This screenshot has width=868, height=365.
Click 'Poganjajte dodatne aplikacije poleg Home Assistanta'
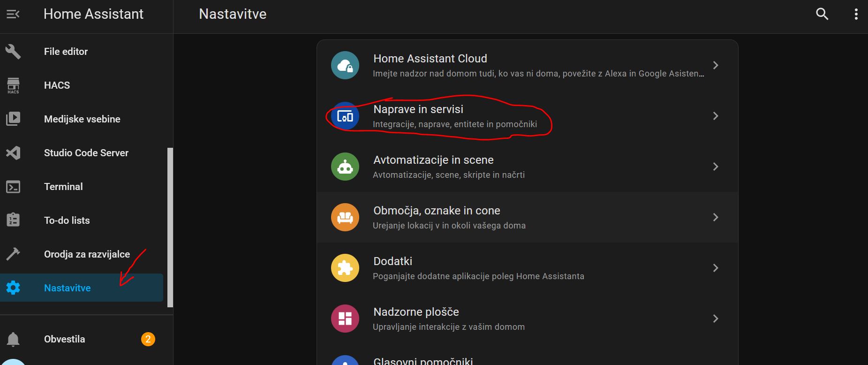click(478, 276)
